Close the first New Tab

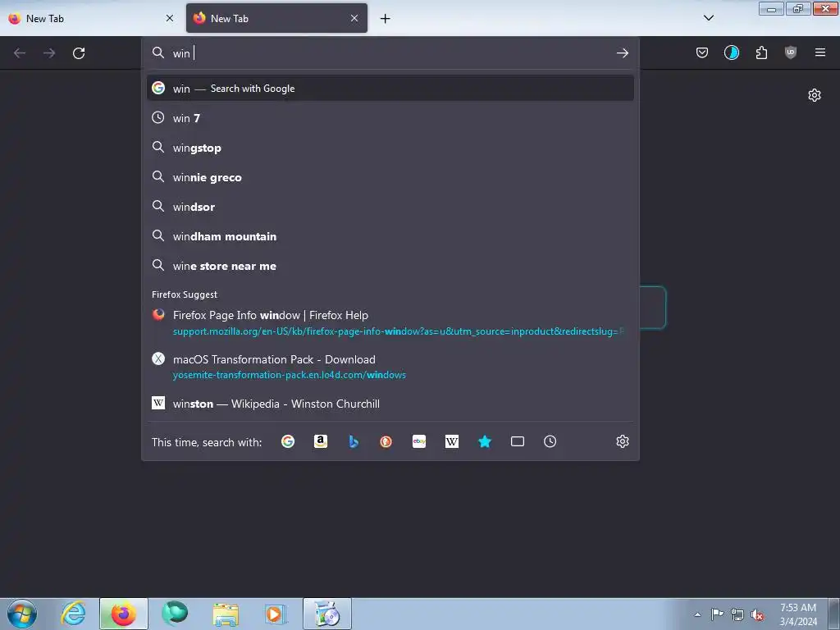(170, 18)
